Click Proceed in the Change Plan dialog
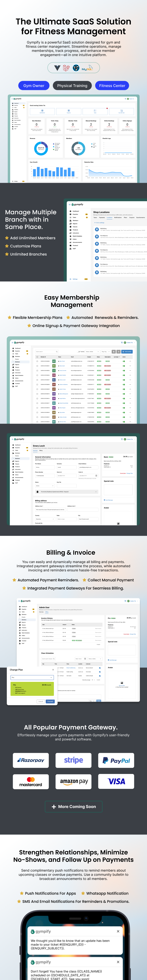Image resolution: width=147 pixels, height=980 pixels. [50, 701]
